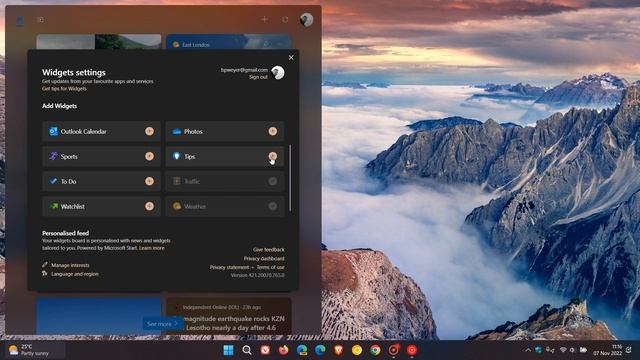Click the plus button for Outlook Calendar

pos(149,131)
